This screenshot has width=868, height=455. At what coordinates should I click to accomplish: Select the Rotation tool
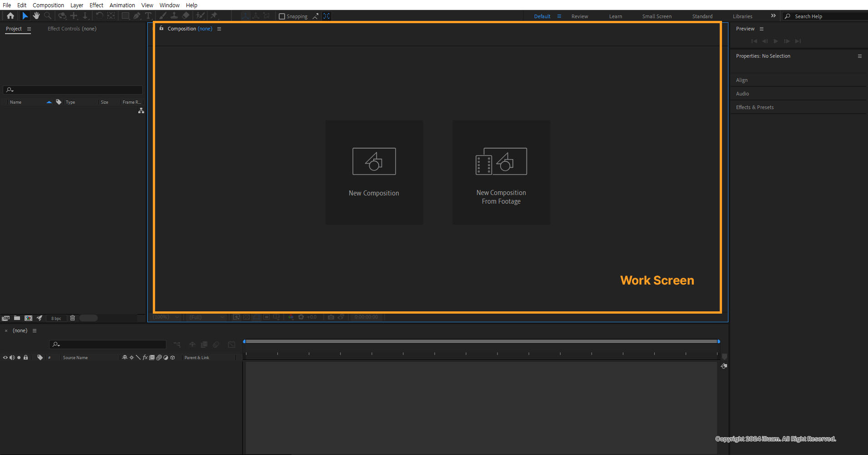[x=99, y=16]
